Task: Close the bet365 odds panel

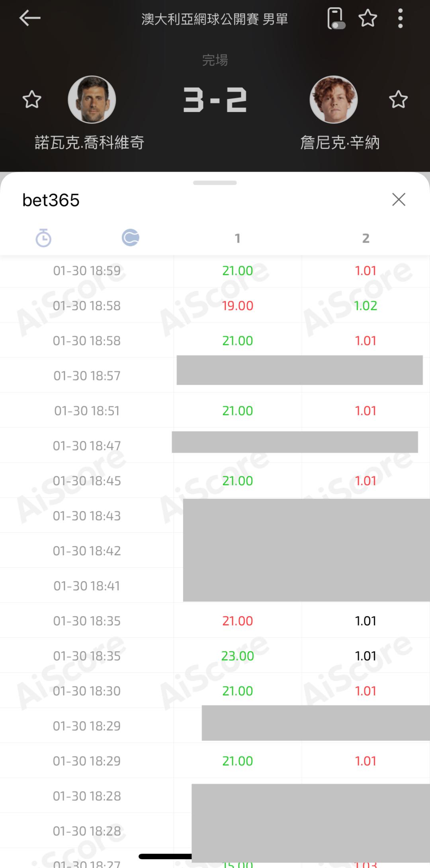Action: 399,200
